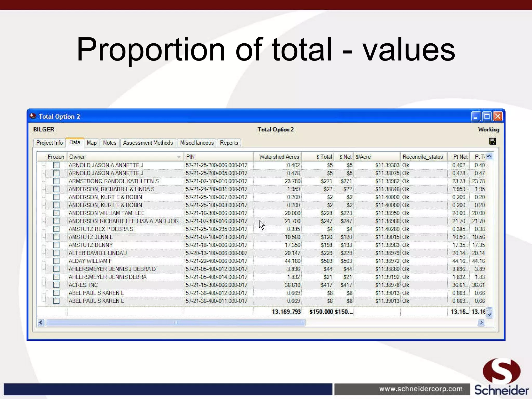Click $ Net value $417
The image size is (532, 399).
pos(346,285)
